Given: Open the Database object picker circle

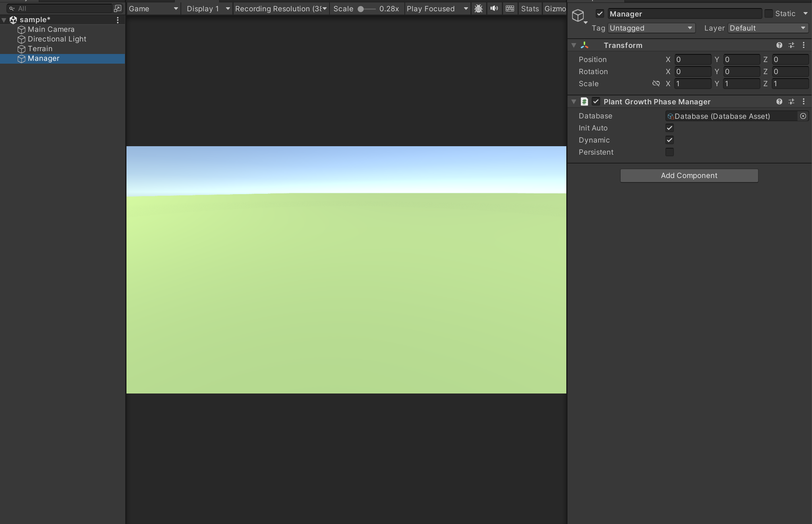Looking at the screenshot, I should [803, 116].
